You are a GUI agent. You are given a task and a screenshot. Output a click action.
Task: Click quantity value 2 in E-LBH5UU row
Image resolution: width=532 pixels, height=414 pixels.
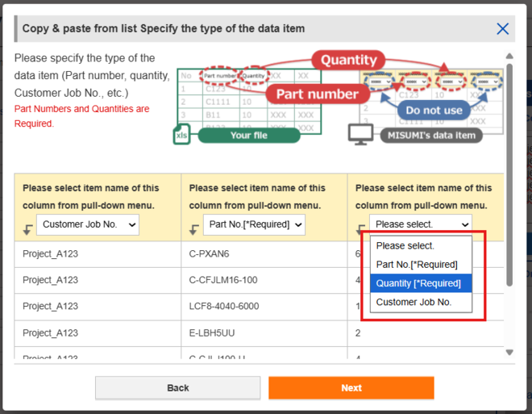pyautogui.click(x=358, y=333)
